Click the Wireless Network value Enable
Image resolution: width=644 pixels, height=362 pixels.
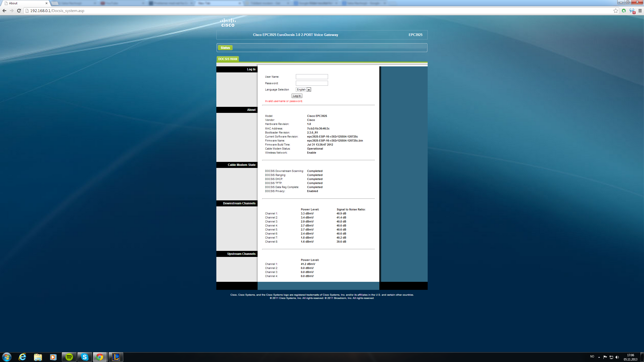click(x=311, y=153)
